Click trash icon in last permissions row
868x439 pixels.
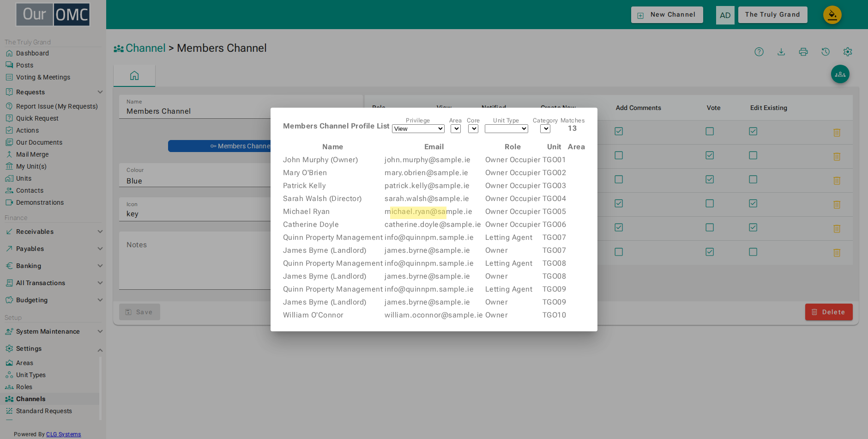point(837,253)
